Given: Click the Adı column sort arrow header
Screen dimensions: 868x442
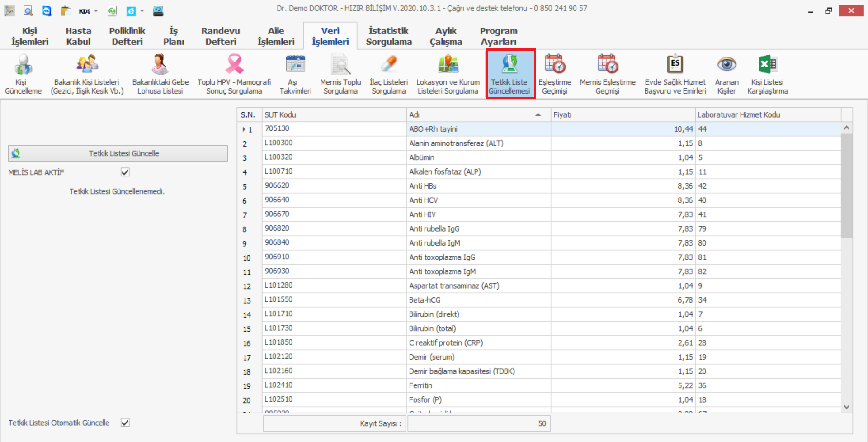Looking at the screenshot, I should pos(538,115).
